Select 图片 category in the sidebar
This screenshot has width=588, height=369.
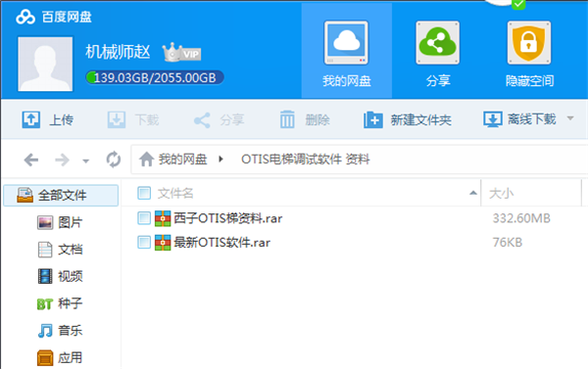[x=60, y=222]
